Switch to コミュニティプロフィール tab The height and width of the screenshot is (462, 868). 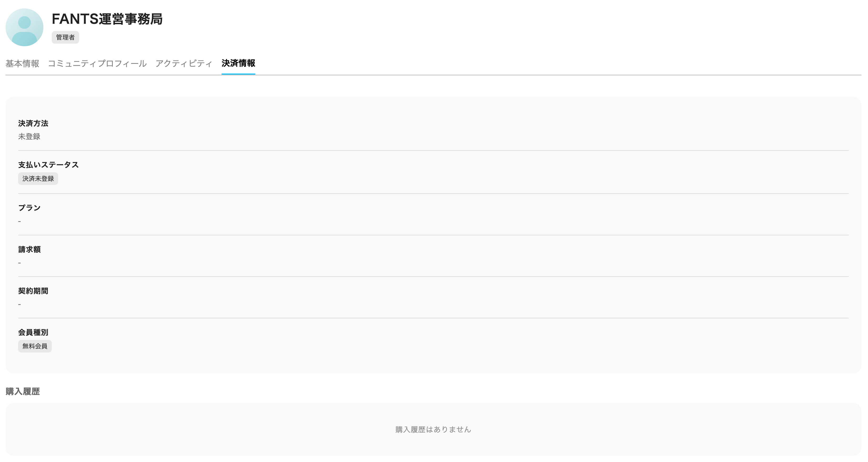[97, 63]
